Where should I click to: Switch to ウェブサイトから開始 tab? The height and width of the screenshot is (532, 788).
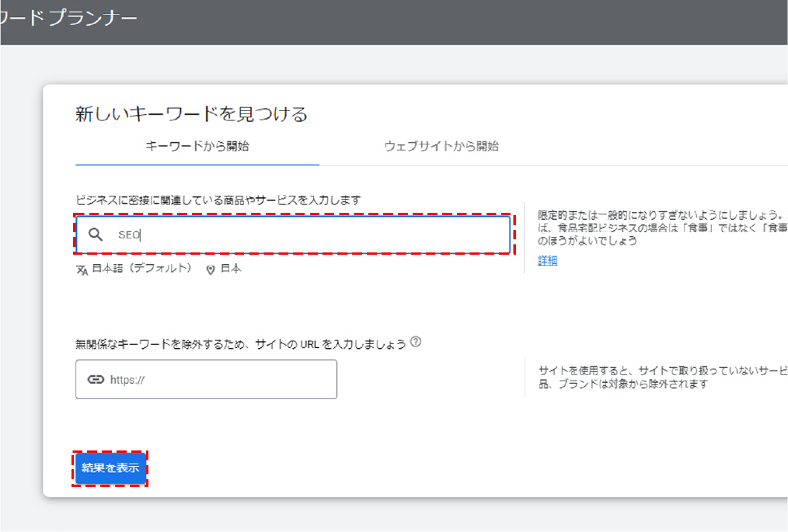[x=441, y=146]
